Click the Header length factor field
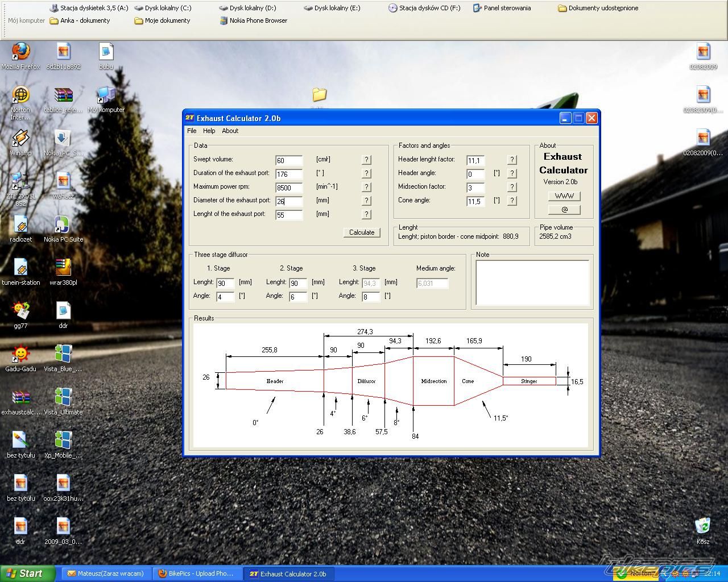The image size is (728, 582). pyautogui.click(x=475, y=161)
